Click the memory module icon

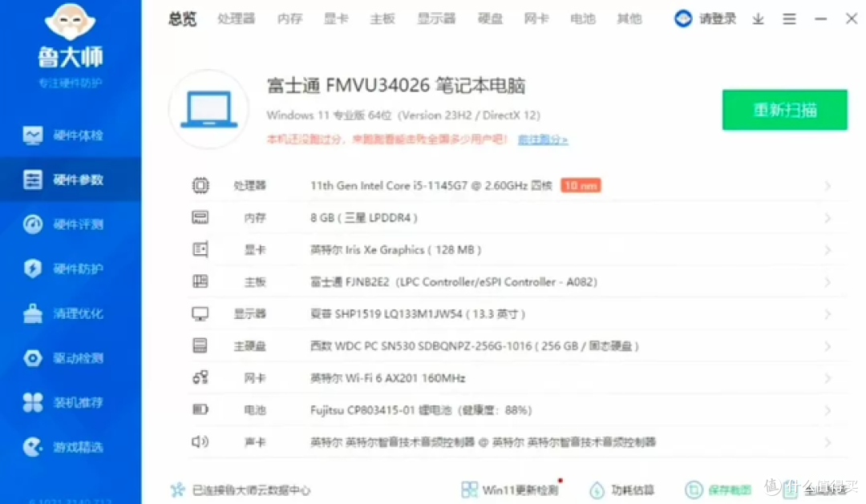[200, 217]
